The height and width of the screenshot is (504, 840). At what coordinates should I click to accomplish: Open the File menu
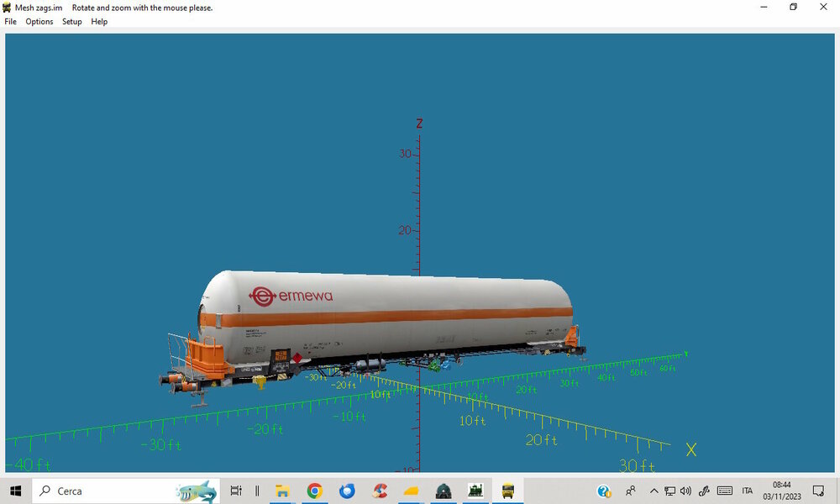pyautogui.click(x=10, y=22)
